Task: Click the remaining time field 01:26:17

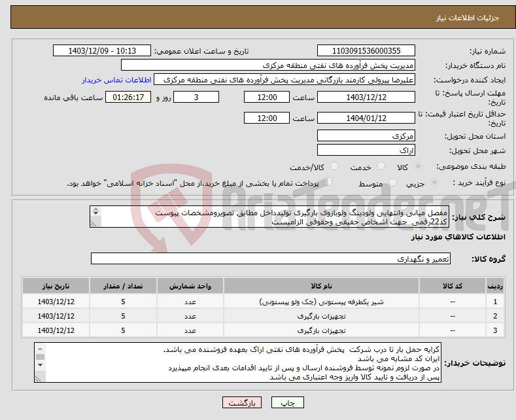Action: (128, 97)
